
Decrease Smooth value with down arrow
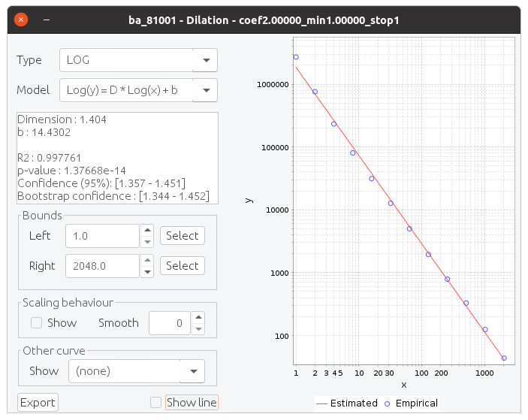198,328
